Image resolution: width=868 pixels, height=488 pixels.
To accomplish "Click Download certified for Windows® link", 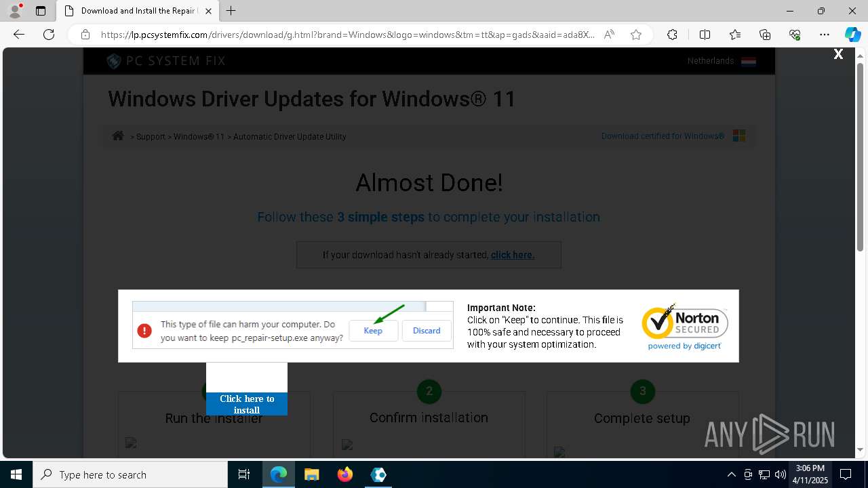I will pos(663,136).
